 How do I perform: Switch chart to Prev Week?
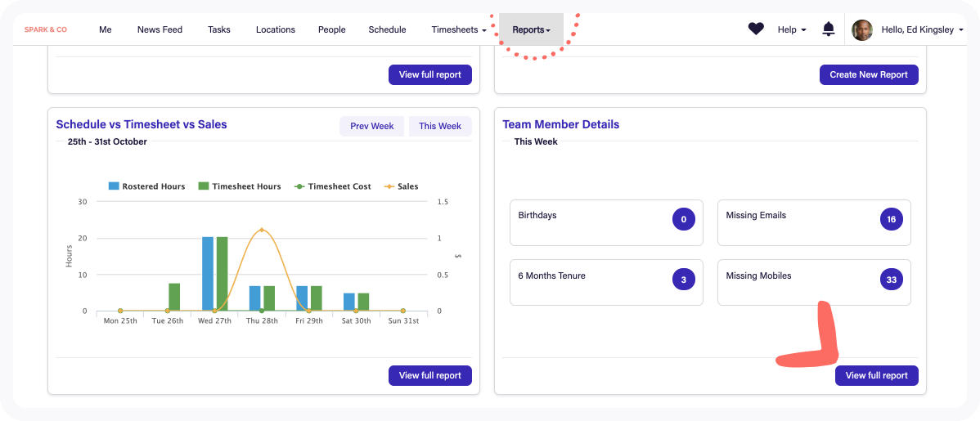tap(371, 126)
